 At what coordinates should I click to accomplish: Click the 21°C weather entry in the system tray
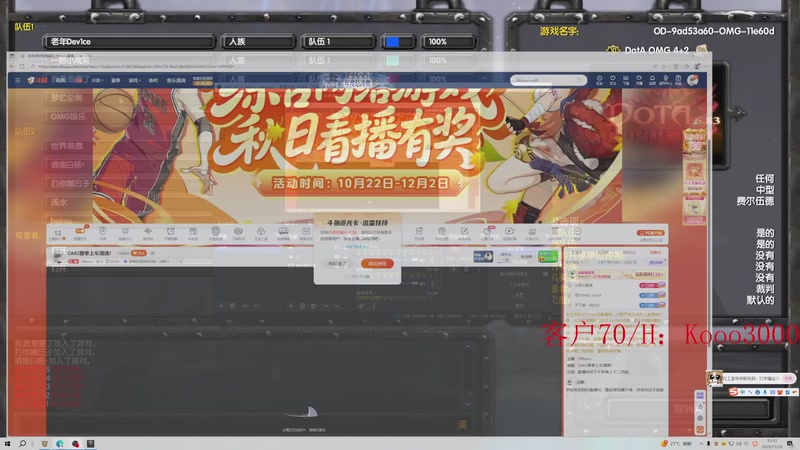[x=677, y=444]
